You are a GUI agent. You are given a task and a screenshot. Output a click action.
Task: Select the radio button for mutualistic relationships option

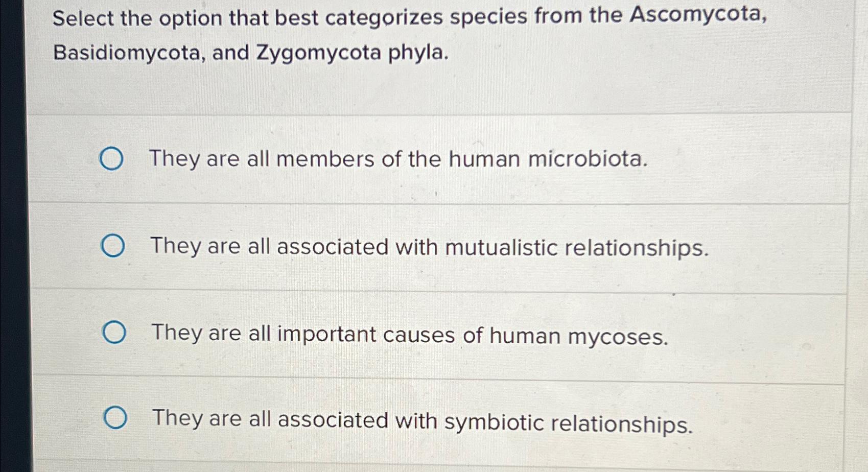[x=113, y=247]
